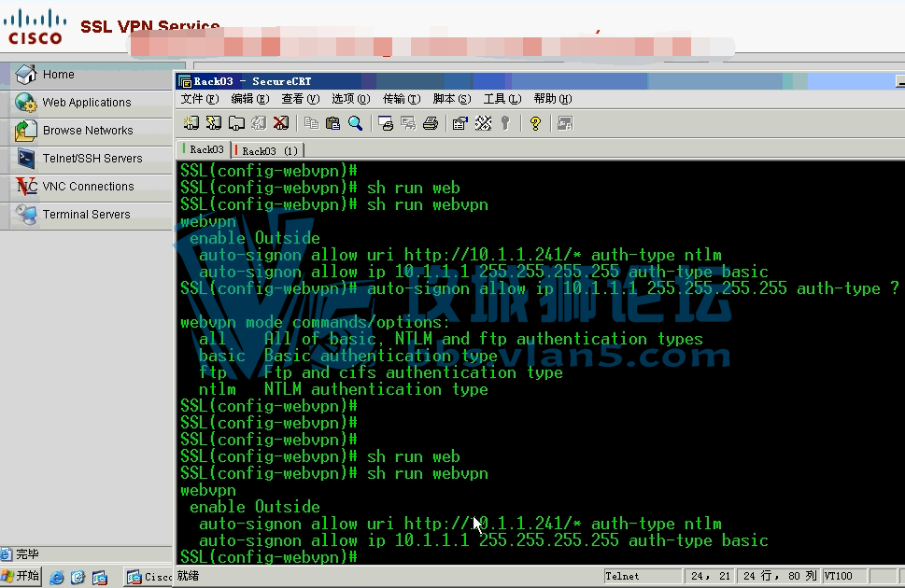905x588 pixels.
Task: Open Session Options via toolbar icon
Action: pos(458,122)
